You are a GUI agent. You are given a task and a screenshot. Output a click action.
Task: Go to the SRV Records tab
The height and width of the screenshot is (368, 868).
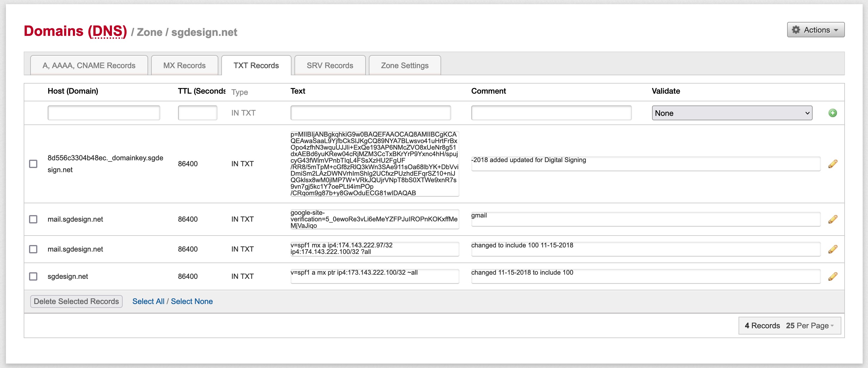pyautogui.click(x=329, y=65)
